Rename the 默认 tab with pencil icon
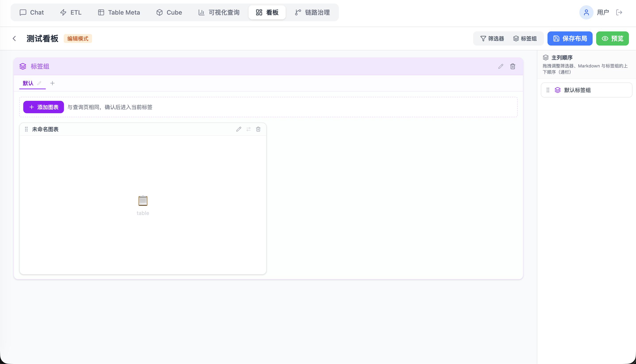Image resolution: width=636 pixels, height=364 pixels. click(39, 83)
